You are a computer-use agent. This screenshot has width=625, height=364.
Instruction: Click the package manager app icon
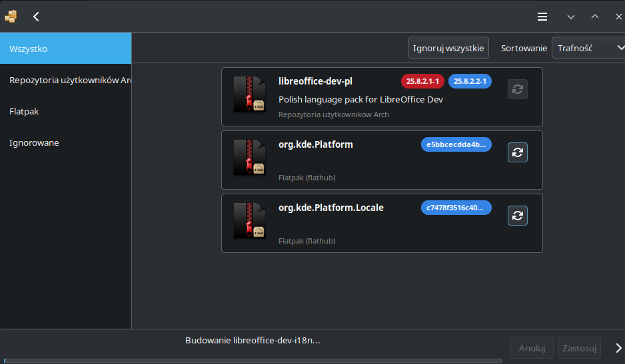pos(11,17)
